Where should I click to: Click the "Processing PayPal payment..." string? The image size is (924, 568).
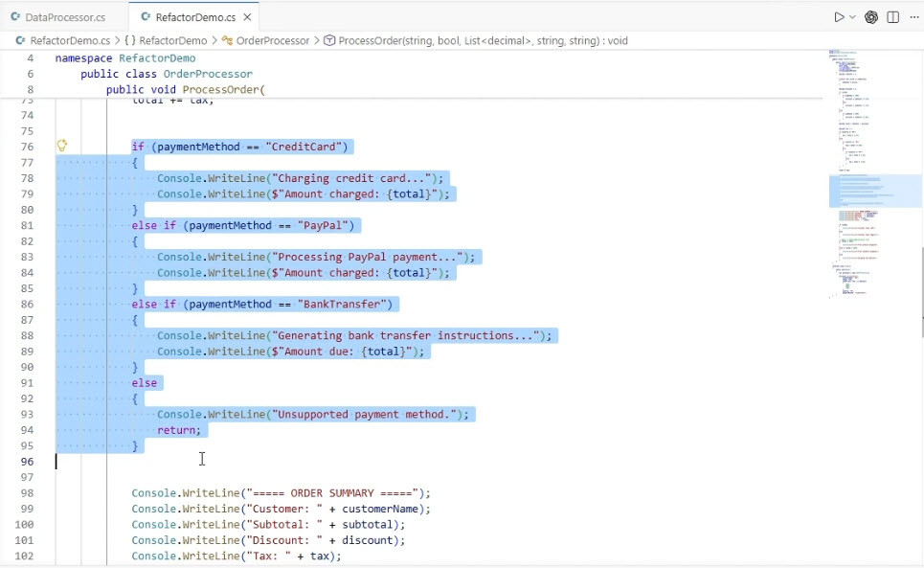pyautogui.click(x=367, y=257)
